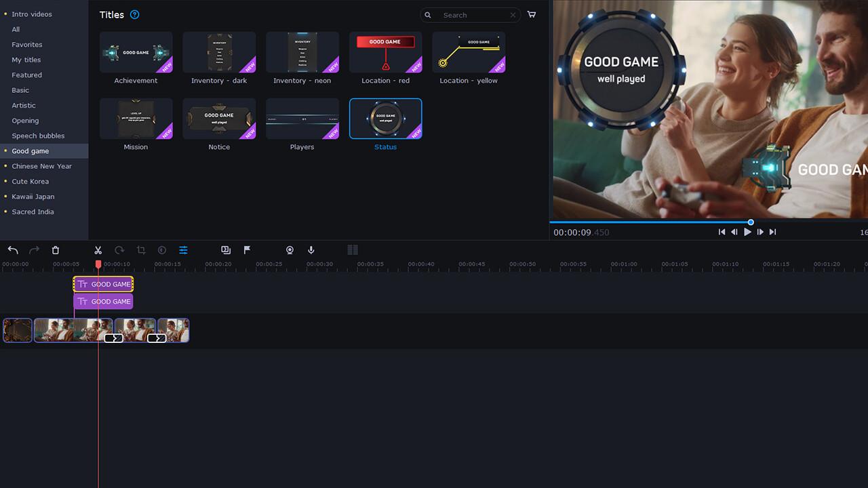Undo the last action
Screen dimensions: 868x488
12,250
